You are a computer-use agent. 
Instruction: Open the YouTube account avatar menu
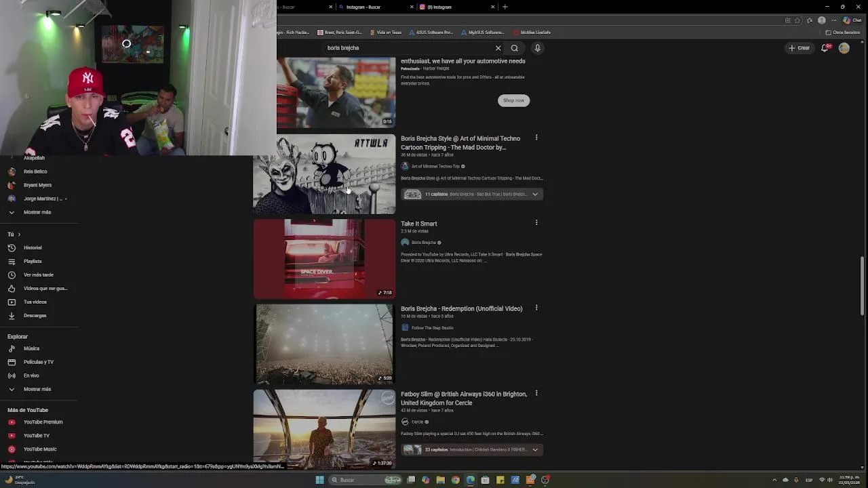point(844,48)
